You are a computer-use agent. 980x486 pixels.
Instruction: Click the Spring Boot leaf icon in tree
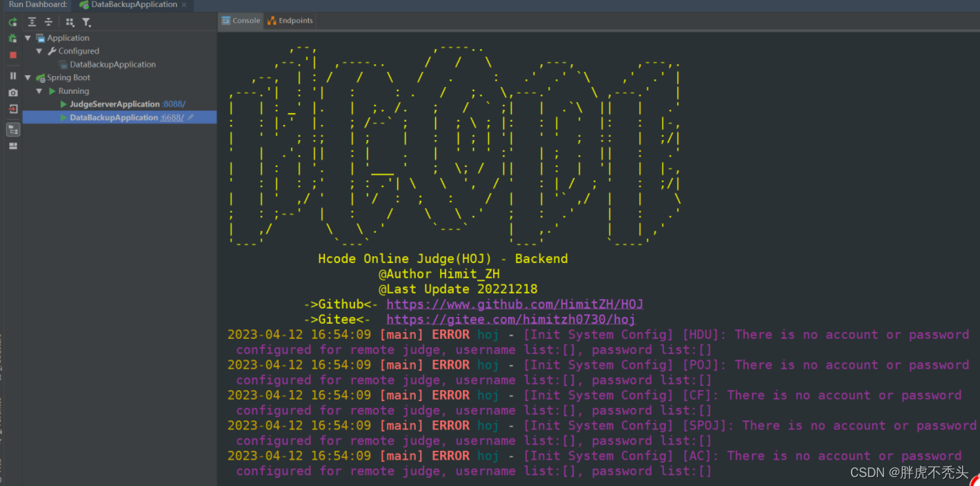click(41, 77)
